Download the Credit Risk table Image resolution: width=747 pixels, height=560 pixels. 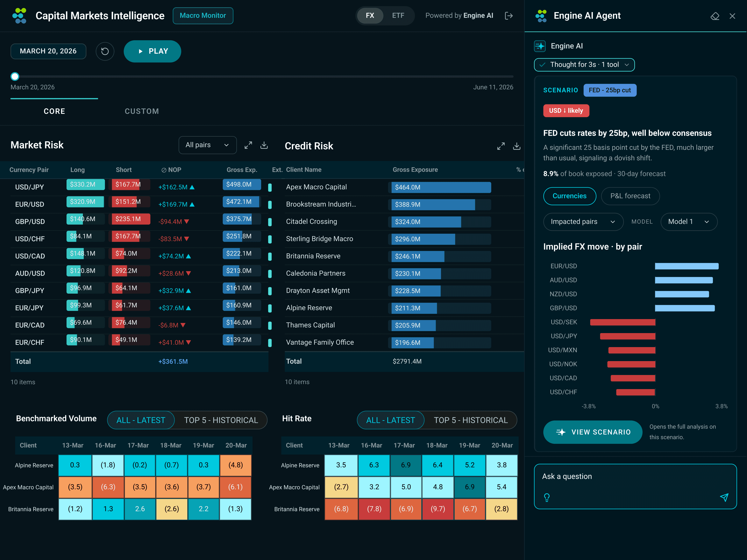(x=517, y=146)
